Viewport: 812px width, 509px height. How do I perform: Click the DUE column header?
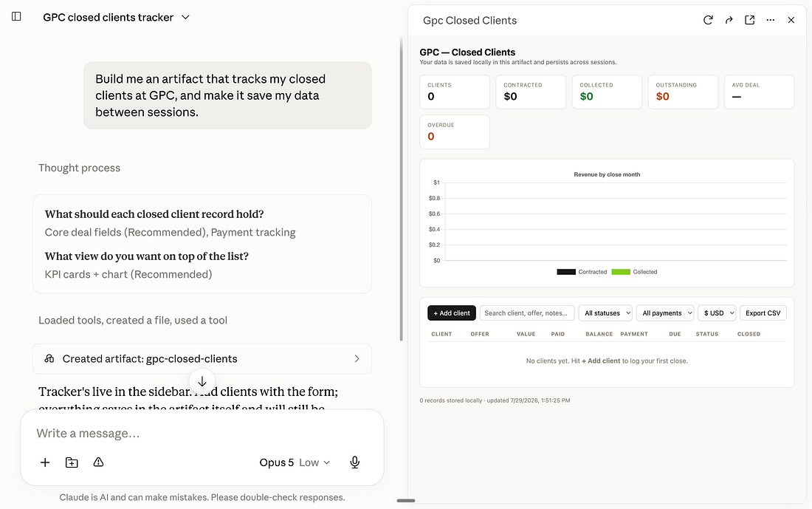tap(675, 335)
